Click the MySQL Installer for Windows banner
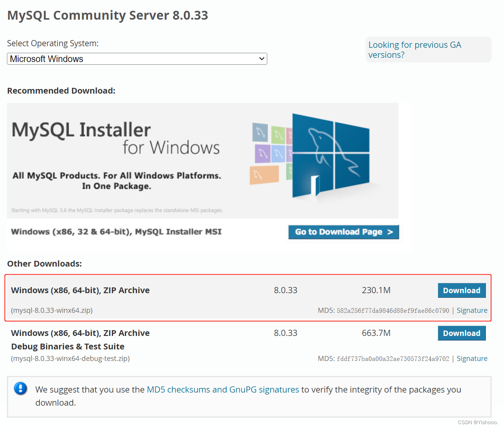Image resolution: width=504 pixels, height=428 pixels. coord(202,161)
